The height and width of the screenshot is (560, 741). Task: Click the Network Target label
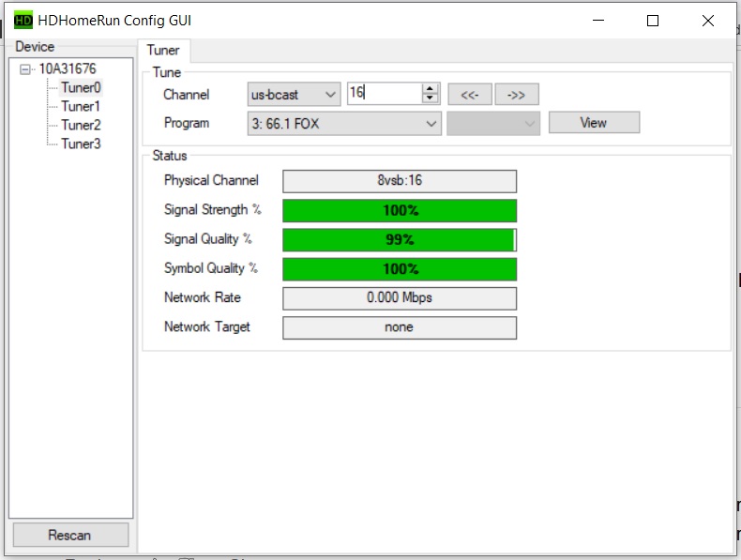[207, 326]
